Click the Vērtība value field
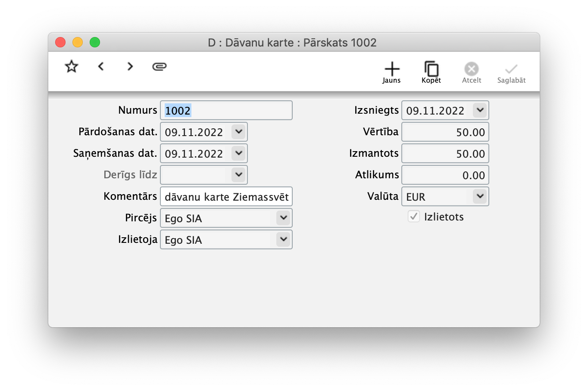588x391 pixels. (x=445, y=132)
